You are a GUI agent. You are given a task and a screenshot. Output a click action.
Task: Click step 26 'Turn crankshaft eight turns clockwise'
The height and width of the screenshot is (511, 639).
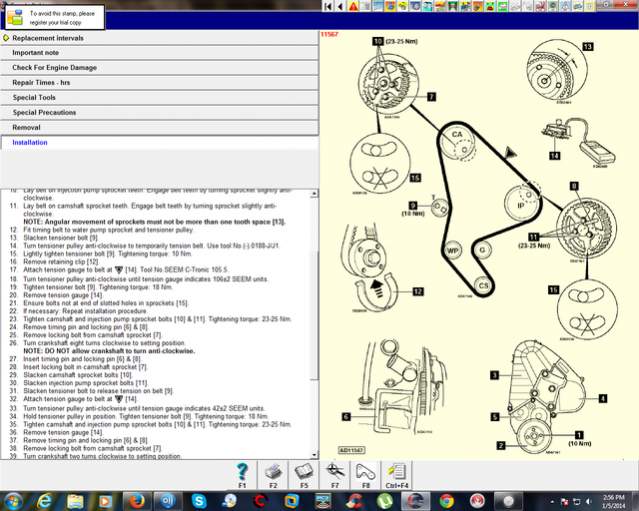pos(104,343)
